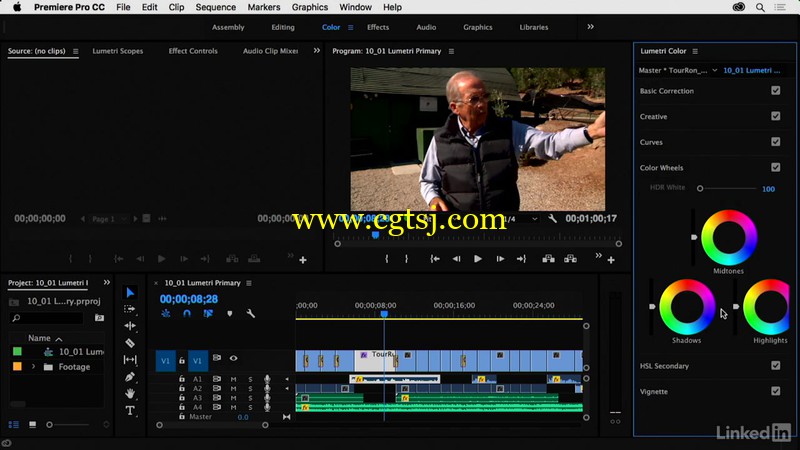Open Timeline Display Settings wrench
Image resolution: width=800 pixels, height=450 pixels.
[x=251, y=313]
